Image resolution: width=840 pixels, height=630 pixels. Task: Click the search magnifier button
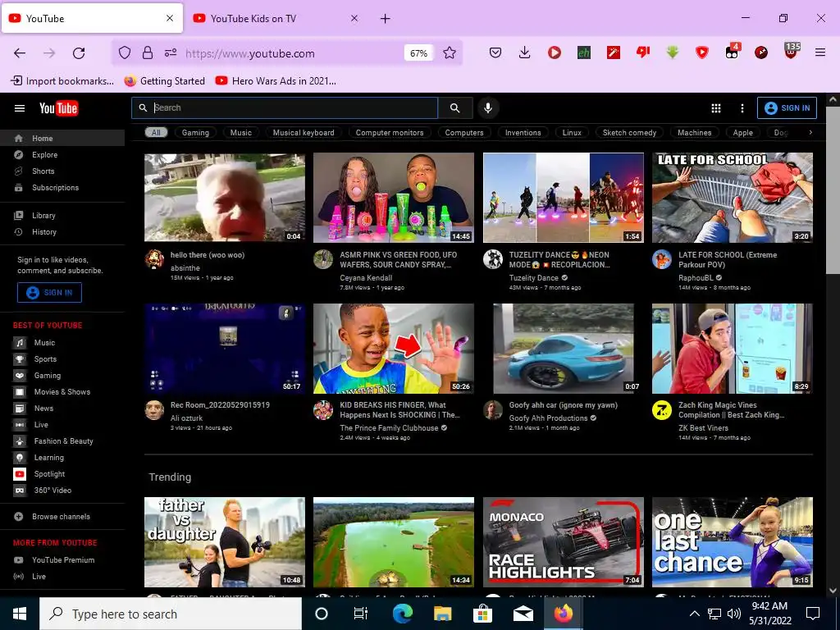pyautogui.click(x=454, y=107)
